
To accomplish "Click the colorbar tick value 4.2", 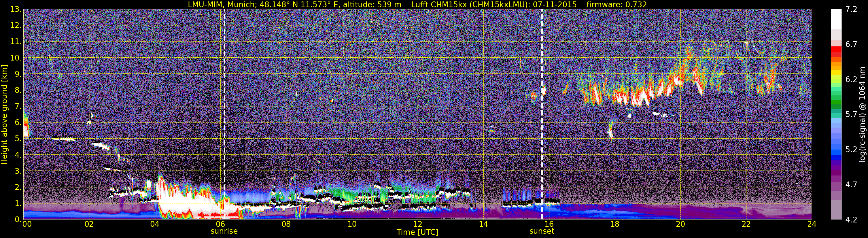I will point(851,220).
